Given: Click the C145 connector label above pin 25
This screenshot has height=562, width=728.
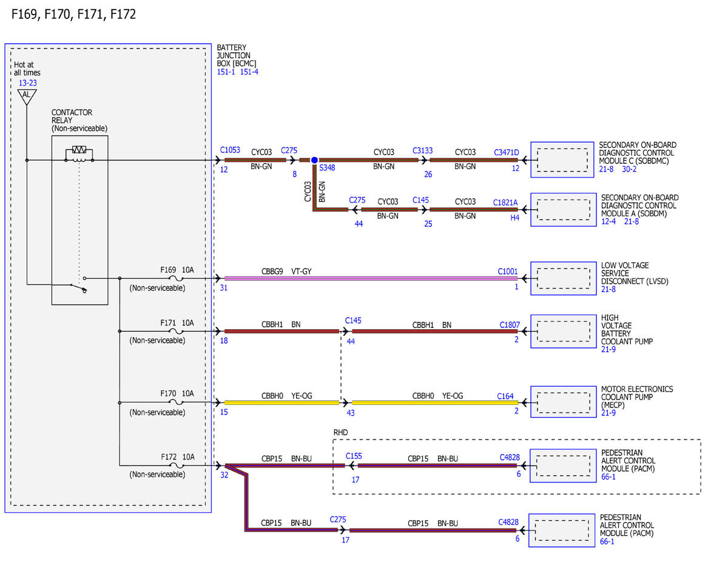Looking at the screenshot, I should click(x=421, y=199).
